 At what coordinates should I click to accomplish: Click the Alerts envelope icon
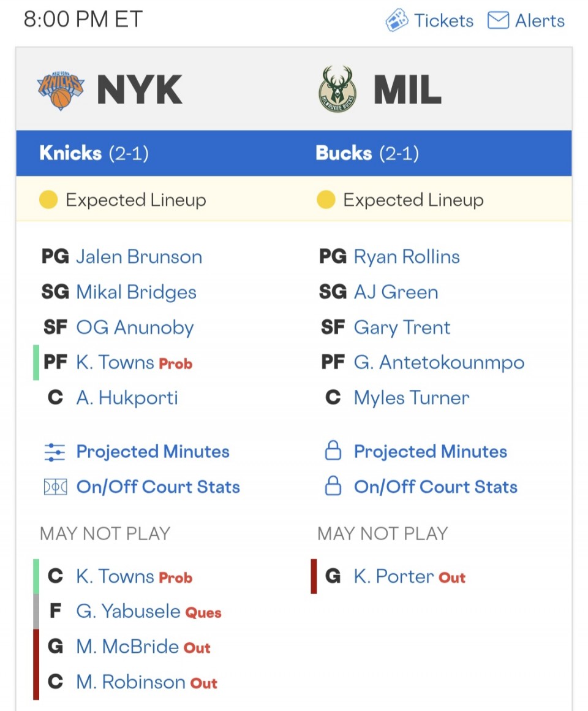tap(498, 21)
